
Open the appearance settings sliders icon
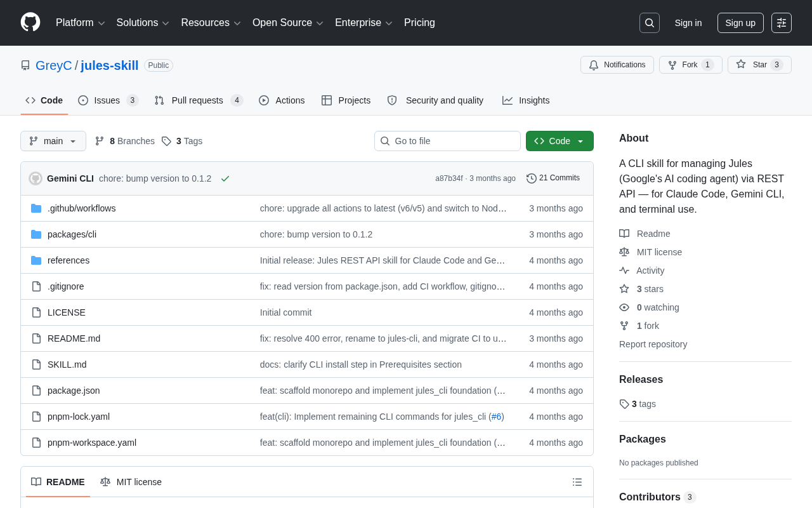click(782, 23)
